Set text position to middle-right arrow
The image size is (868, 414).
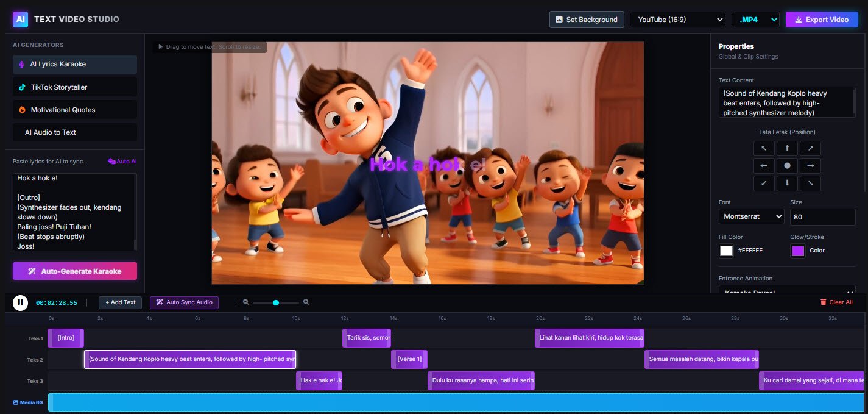pos(810,166)
